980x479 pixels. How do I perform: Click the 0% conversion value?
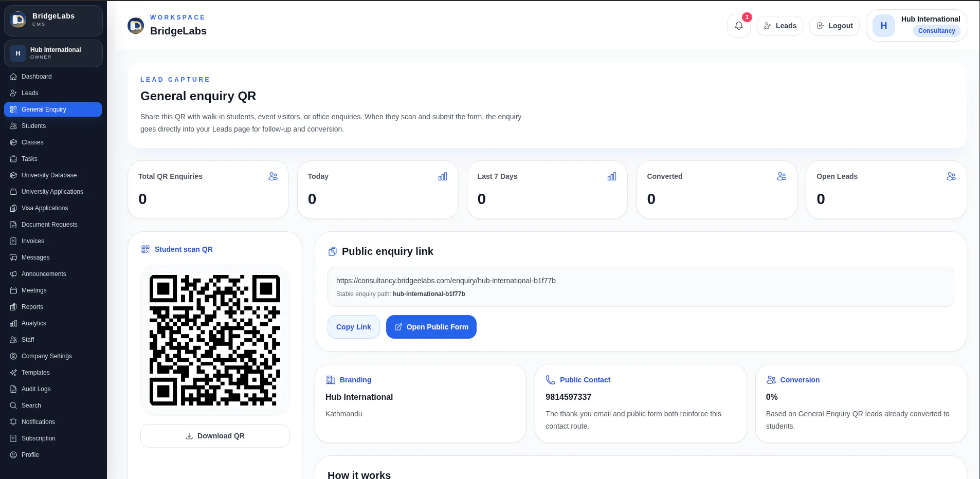point(771,397)
